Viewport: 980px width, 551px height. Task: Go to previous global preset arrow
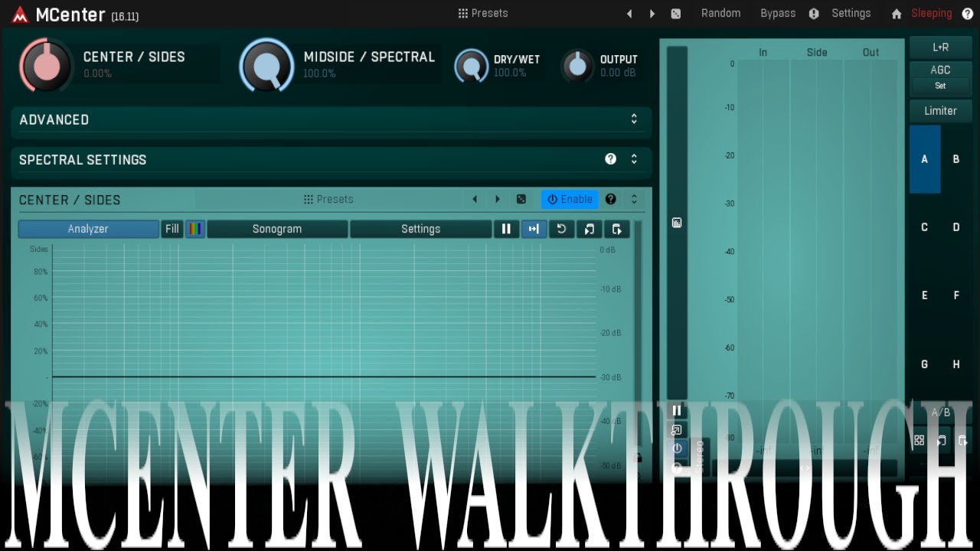point(629,14)
